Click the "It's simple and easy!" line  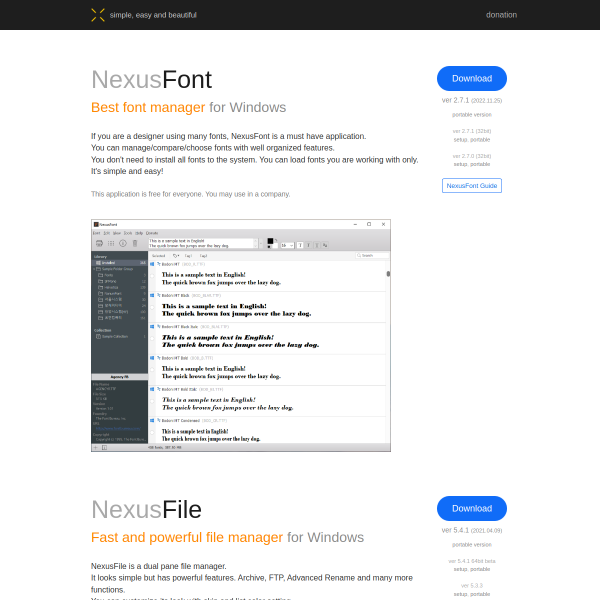tap(127, 171)
